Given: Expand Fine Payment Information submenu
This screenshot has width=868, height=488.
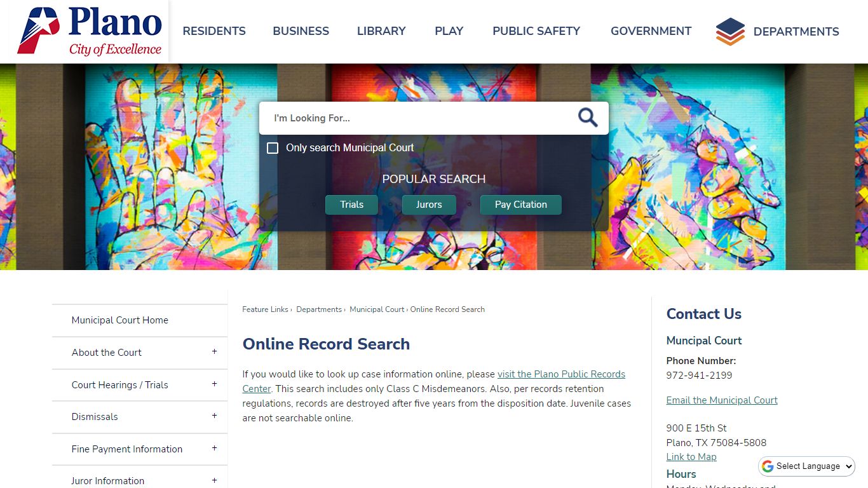Looking at the screenshot, I should click(x=214, y=449).
